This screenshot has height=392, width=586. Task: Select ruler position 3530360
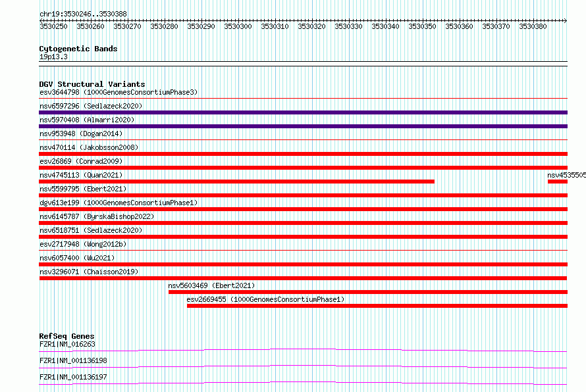(x=460, y=26)
